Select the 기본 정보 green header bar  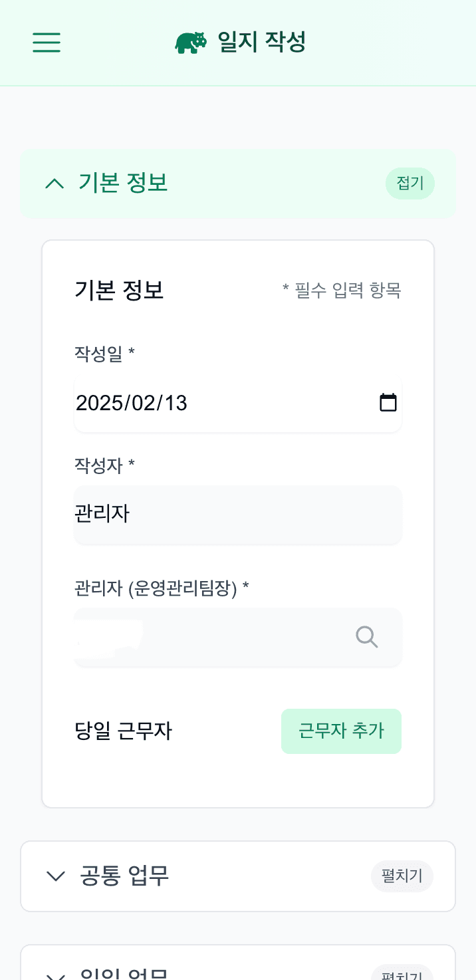[237, 184]
